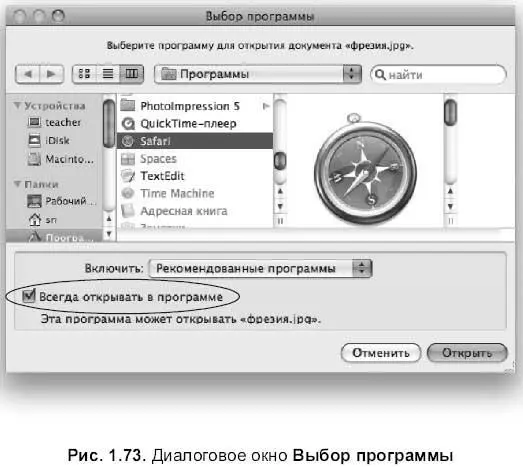
Task: Click the preview column scrollbar thumb
Action: click(450, 112)
